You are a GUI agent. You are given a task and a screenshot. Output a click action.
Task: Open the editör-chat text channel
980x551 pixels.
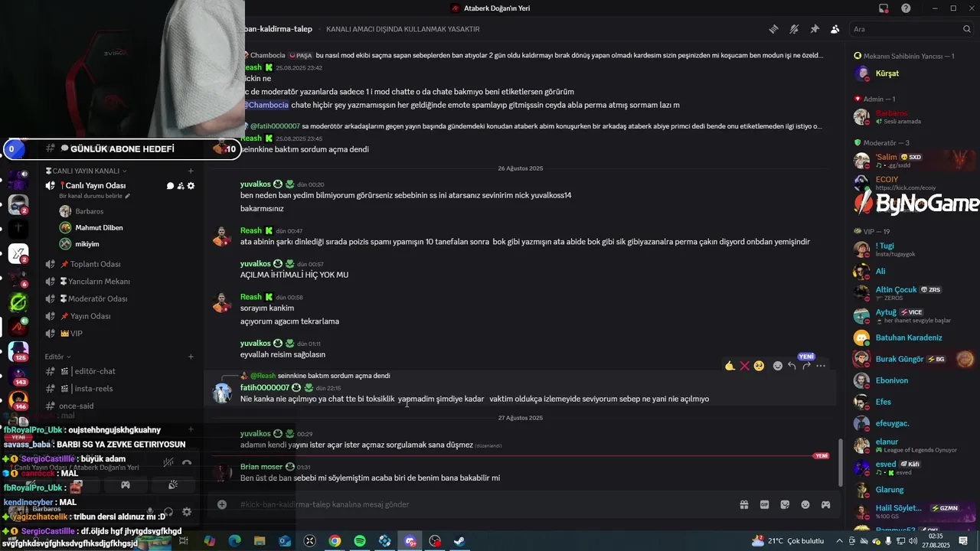pos(95,371)
